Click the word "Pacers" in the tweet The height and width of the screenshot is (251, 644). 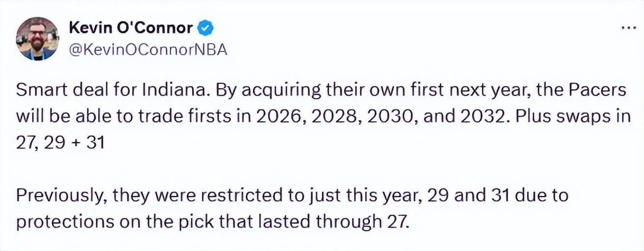click(x=601, y=91)
